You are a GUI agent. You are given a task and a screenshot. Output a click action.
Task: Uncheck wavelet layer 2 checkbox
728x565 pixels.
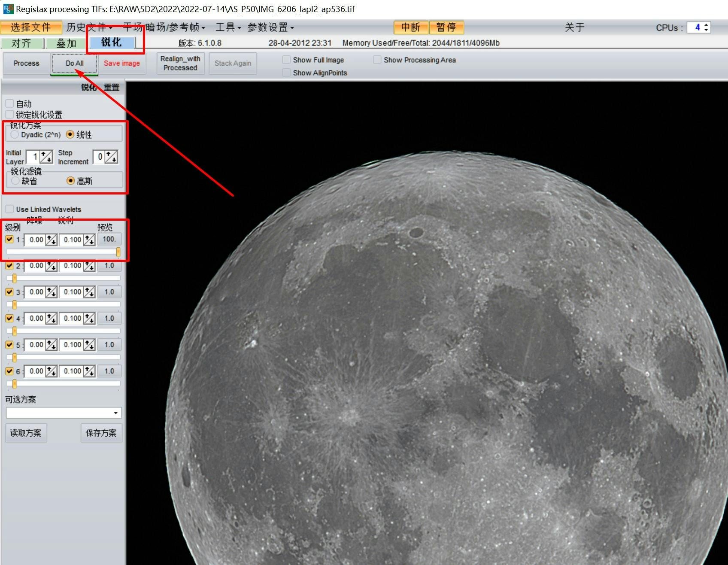tap(9, 266)
